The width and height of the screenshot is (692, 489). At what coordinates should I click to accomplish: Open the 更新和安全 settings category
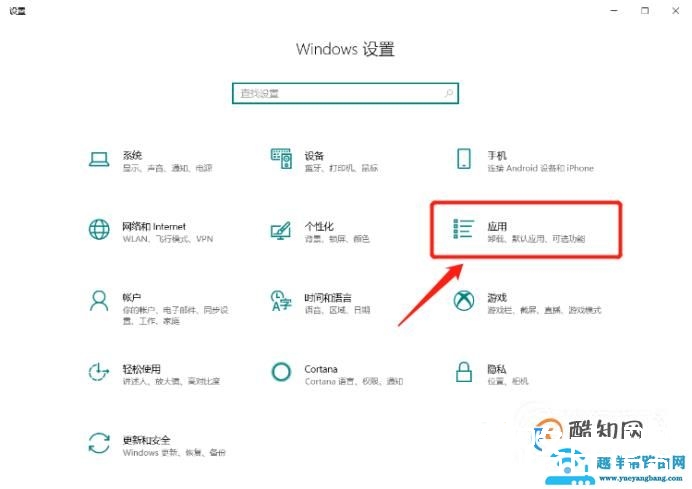click(x=147, y=440)
